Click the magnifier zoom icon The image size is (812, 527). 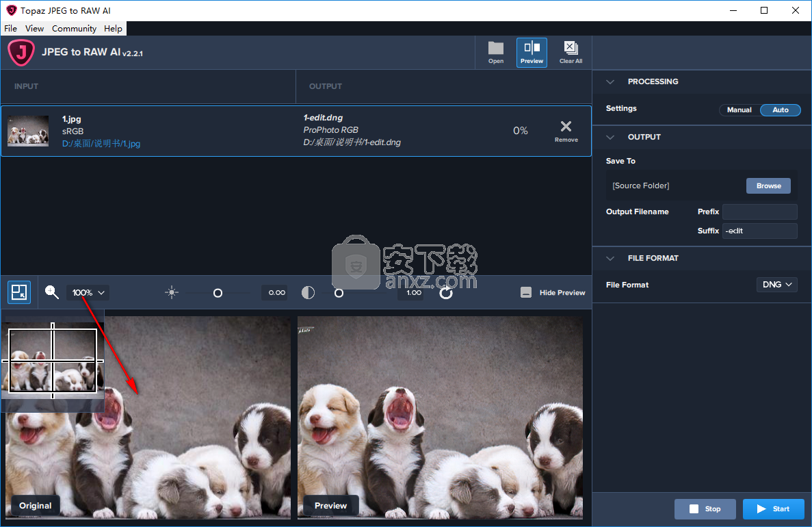tap(52, 292)
